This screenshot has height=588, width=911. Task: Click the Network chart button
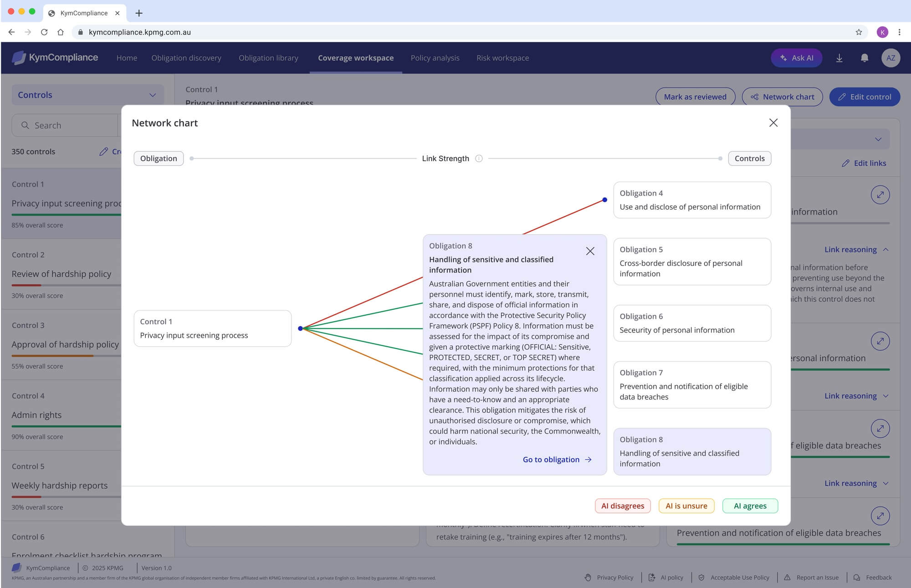tap(782, 97)
